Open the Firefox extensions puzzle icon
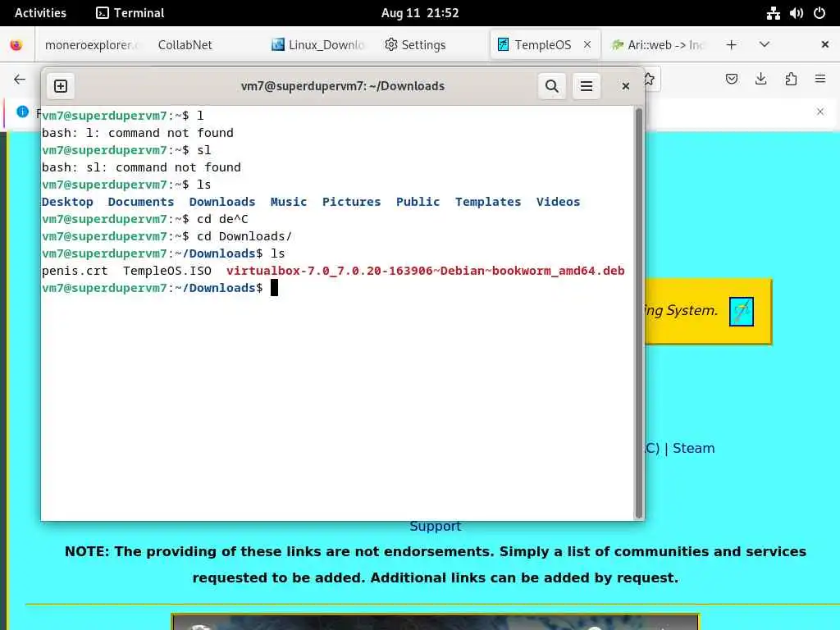Screen dimensions: 840x630 coord(791,80)
